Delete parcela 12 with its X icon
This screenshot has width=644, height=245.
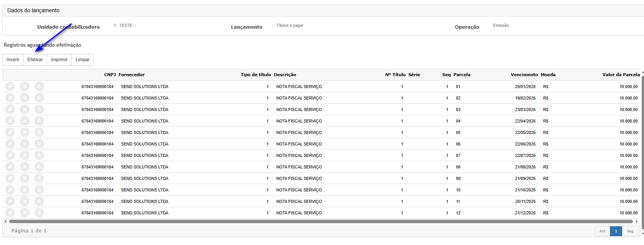pos(25,213)
